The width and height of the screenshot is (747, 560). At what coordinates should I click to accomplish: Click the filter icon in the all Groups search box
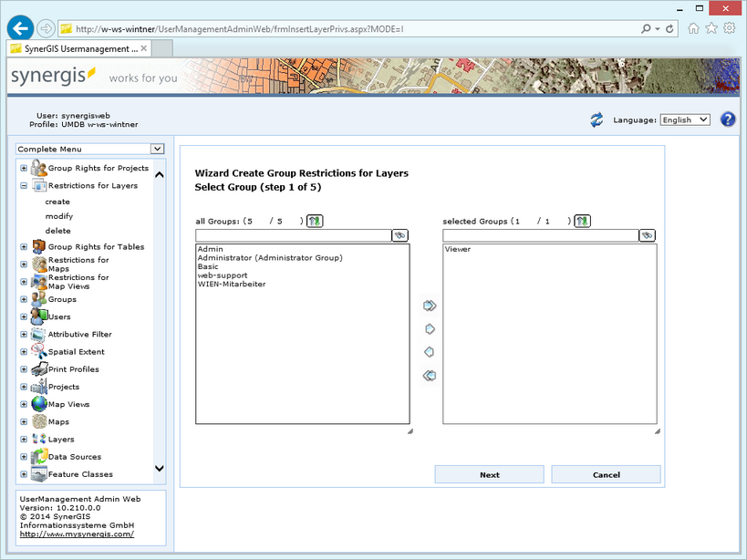point(399,235)
